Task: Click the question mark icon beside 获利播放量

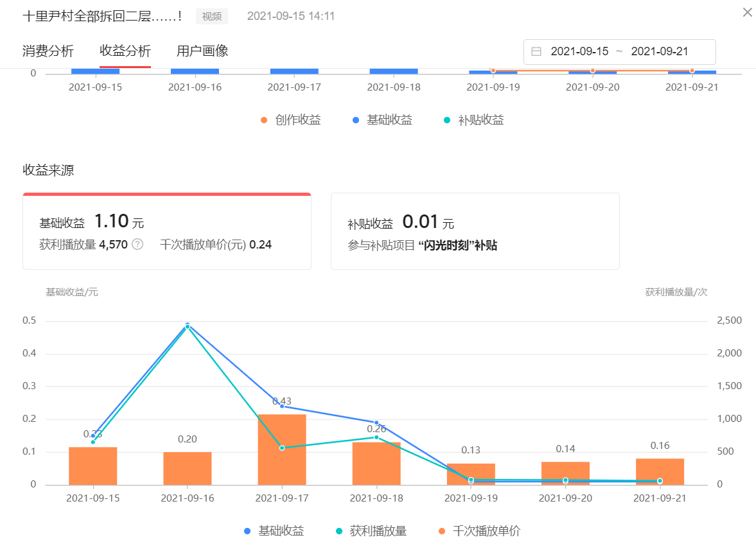Action: tap(136, 245)
